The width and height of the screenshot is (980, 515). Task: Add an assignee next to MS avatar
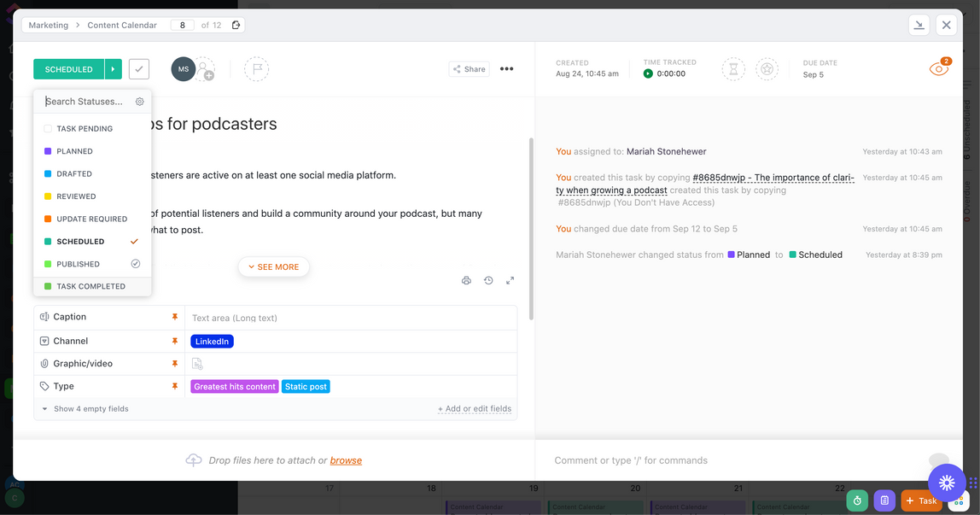(206, 71)
